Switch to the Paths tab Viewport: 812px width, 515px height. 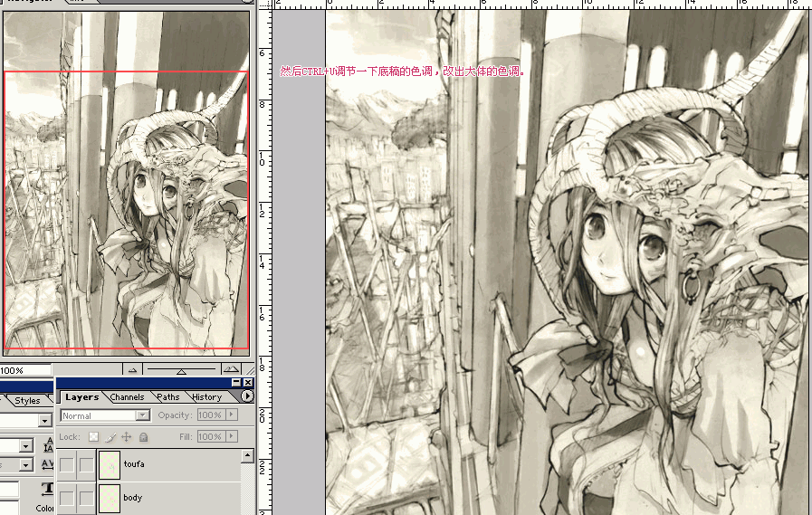[x=167, y=397]
